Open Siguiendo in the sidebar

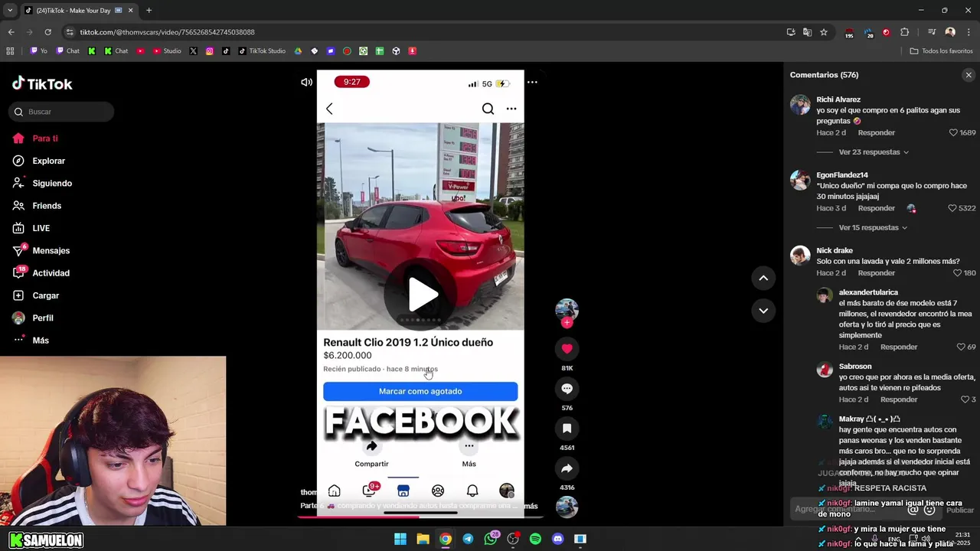tap(52, 184)
